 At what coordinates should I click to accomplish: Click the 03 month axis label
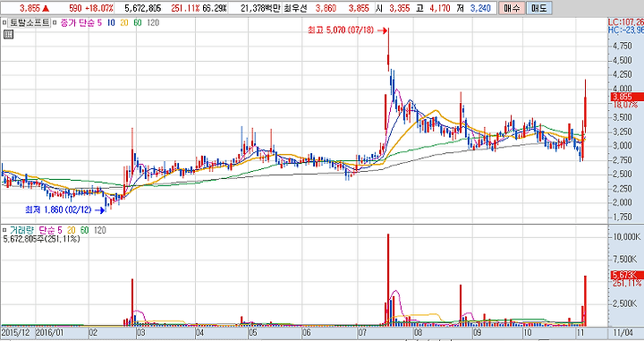(x=141, y=332)
